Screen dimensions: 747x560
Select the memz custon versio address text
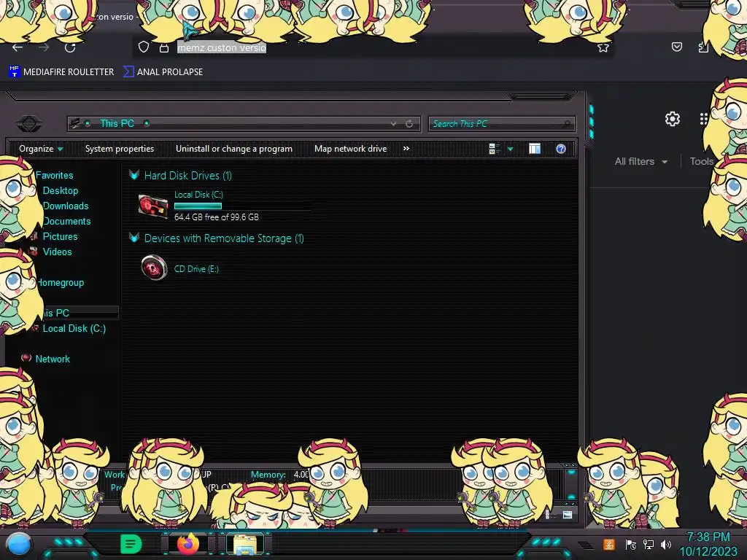pos(222,47)
